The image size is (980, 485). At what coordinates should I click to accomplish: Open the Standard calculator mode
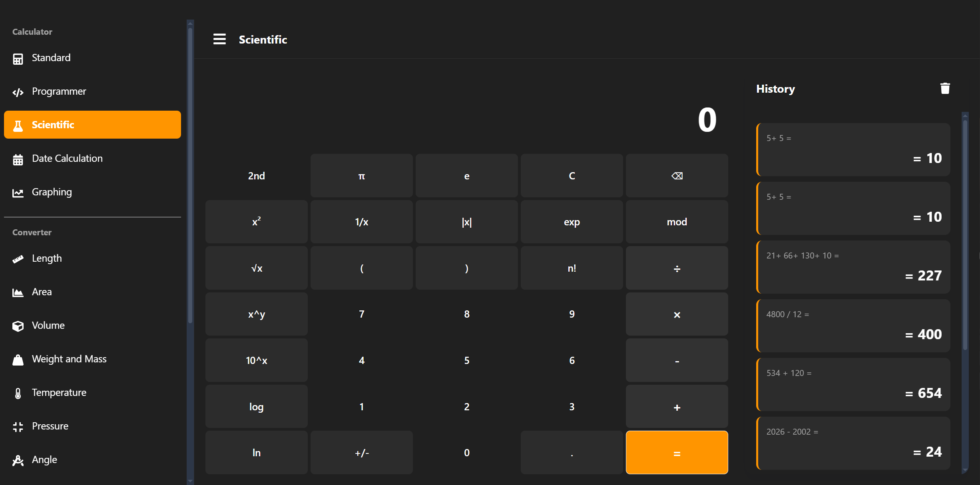[x=51, y=58]
